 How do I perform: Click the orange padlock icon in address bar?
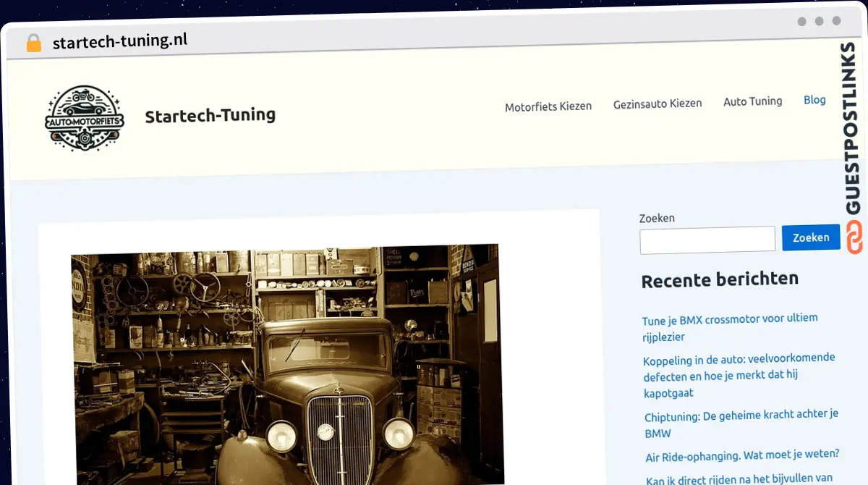click(x=33, y=43)
